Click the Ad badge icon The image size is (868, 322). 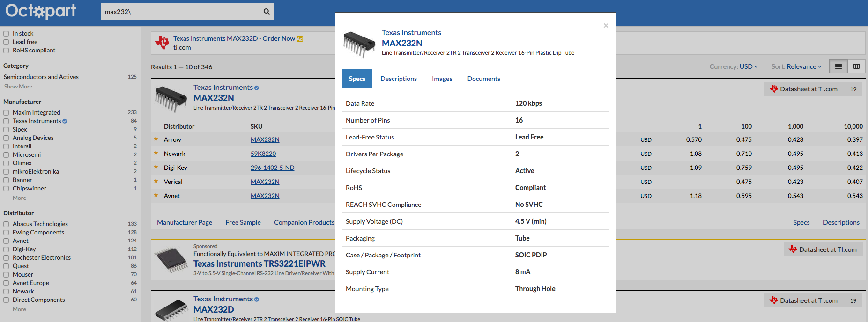(x=300, y=39)
